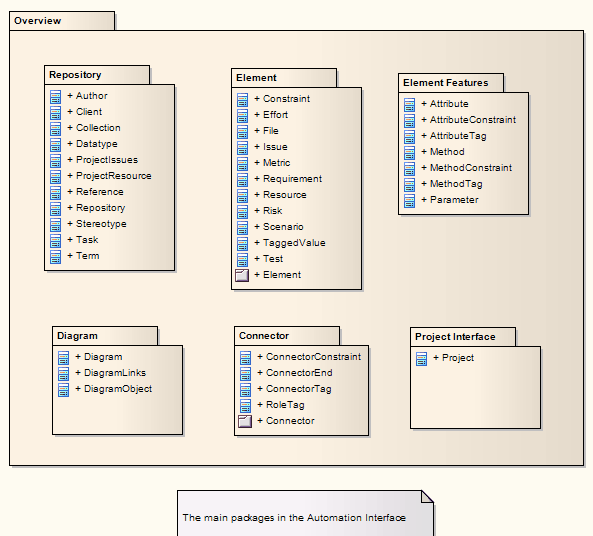593x536 pixels.
Task: Select the icon next to Datatype
Action: tap(56, 144)
